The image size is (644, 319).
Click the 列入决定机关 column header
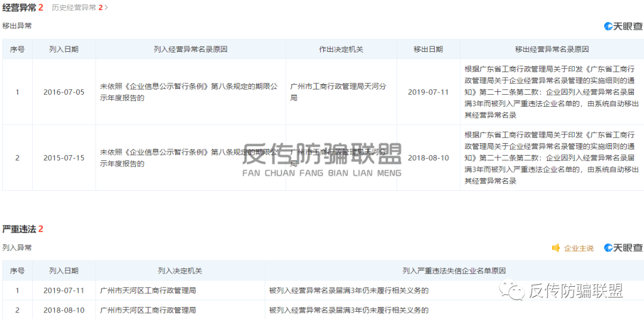point(180,271)
